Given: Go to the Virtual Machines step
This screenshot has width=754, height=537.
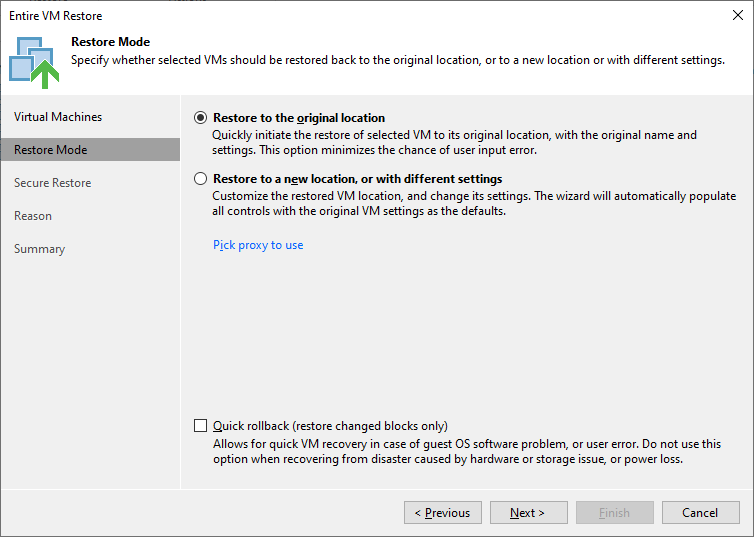Looking at the screenshot, I should [x=58, y=117].
